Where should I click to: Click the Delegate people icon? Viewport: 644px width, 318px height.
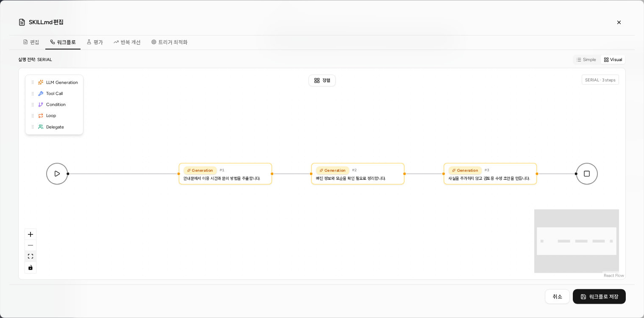click(x=41, y=127)
